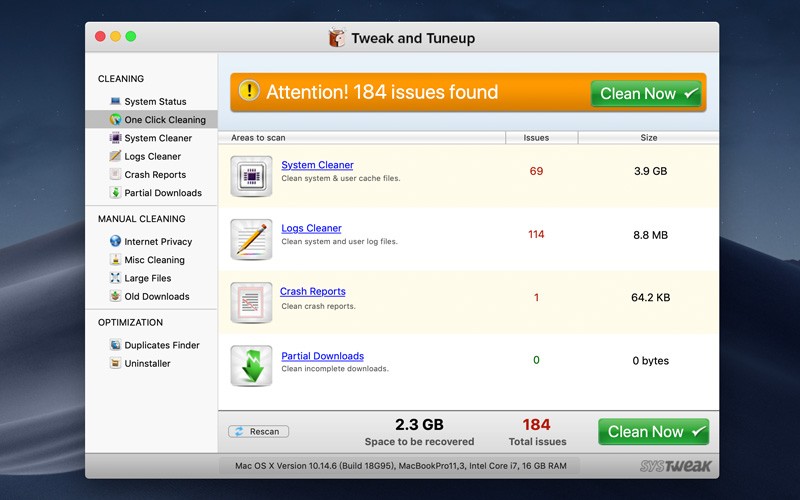Click the bottom Clean Now button
Viewport: 800px width, 500px height.
tap(654, 432)
